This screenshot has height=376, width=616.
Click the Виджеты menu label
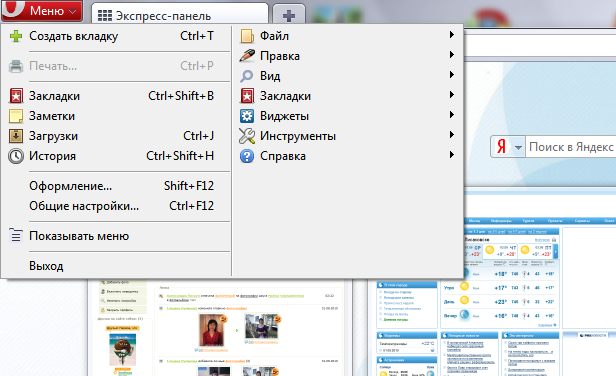coord(284,116)
